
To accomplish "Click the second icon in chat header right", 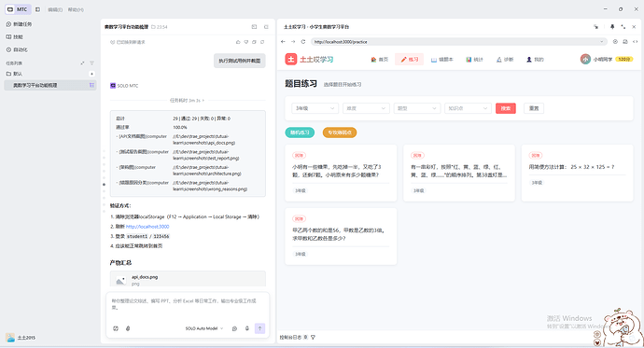I will (266, 27).
